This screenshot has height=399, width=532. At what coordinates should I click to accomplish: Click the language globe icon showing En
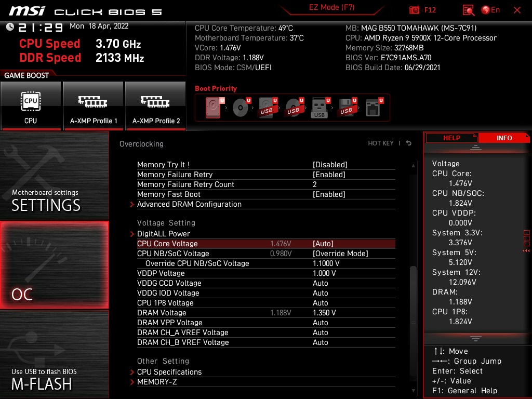coord(487,9)
